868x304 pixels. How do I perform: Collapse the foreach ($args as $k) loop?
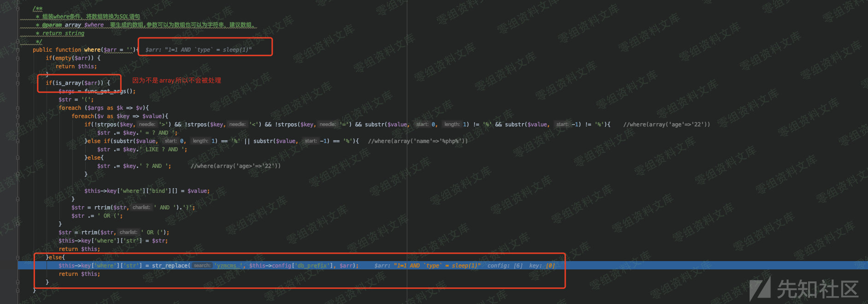pyautogui.click(x=18, y=108)
